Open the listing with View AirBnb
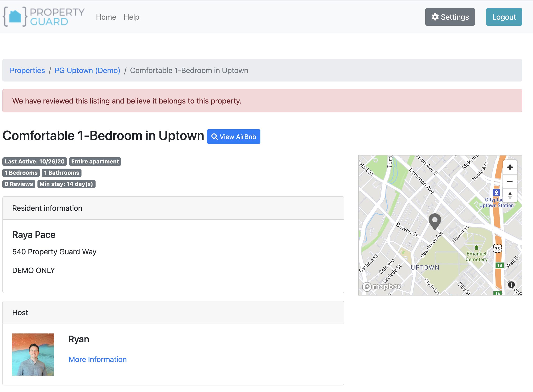 233,137
